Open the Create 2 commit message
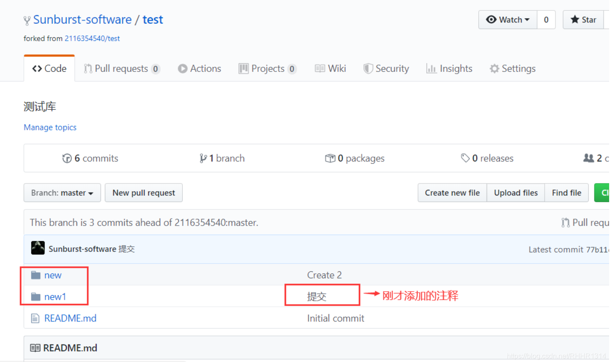 tap(324, 275)
